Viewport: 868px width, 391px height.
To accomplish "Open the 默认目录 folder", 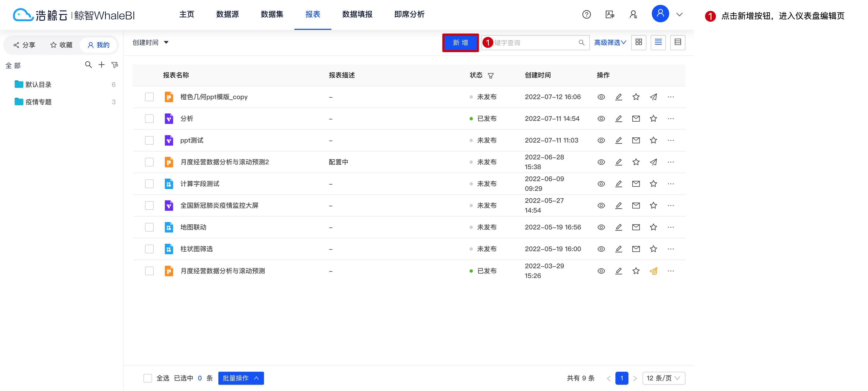I will pos(33,84).
